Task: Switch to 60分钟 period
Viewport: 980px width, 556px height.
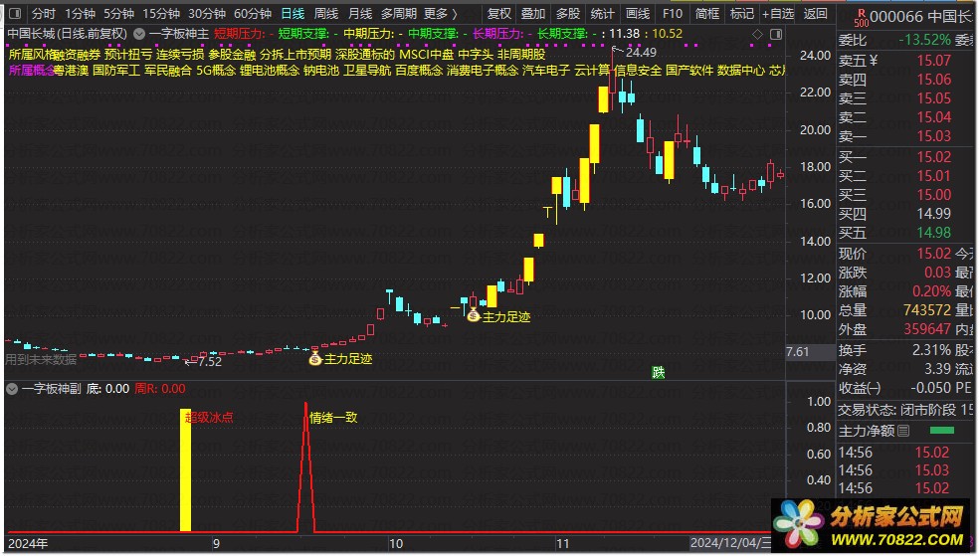Action: coord(253,13)
